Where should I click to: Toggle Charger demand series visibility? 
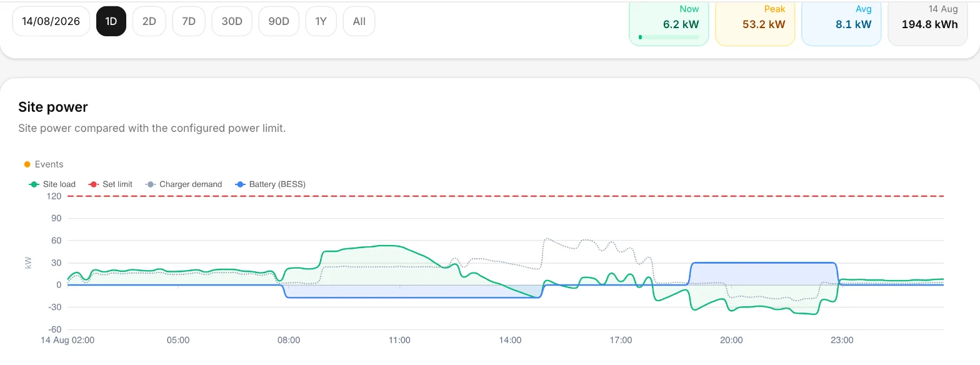(x=184, y=184)
